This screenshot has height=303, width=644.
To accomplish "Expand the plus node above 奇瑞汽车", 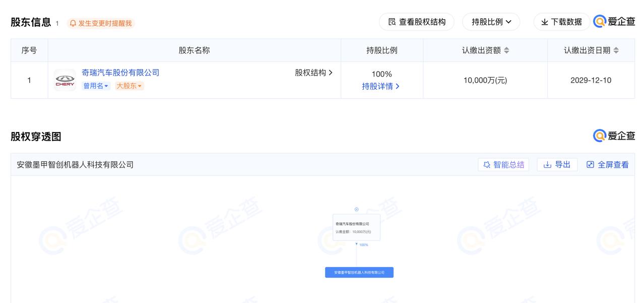I will point(356,209).
